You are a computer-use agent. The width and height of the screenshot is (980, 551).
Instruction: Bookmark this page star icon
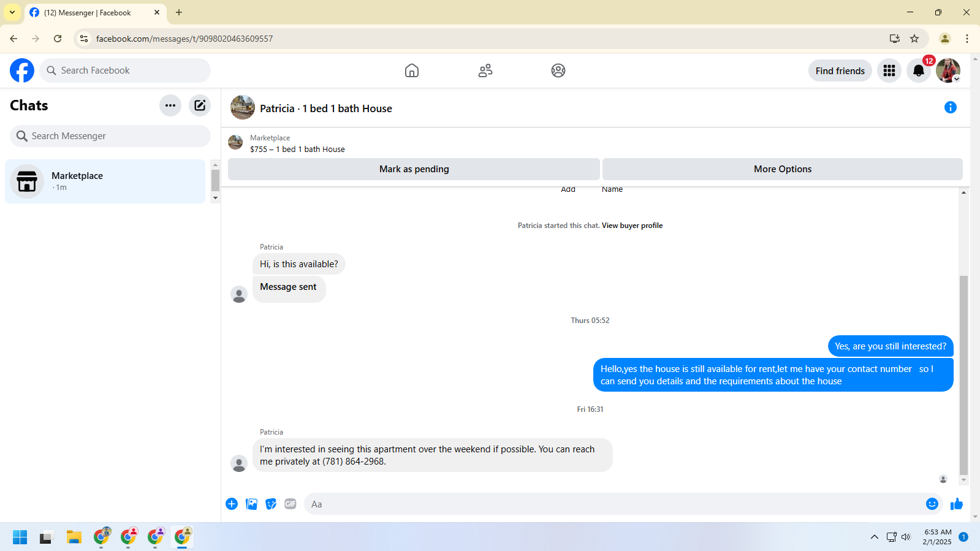pos(914,39)
